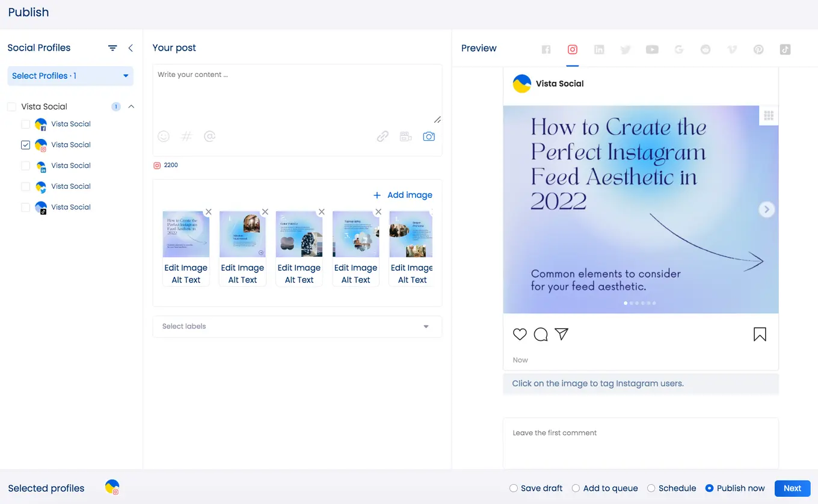The height and width of the screenshot is (504, 818).
Task: Collapse the Vista Social profile group
Action: (131, 106)
